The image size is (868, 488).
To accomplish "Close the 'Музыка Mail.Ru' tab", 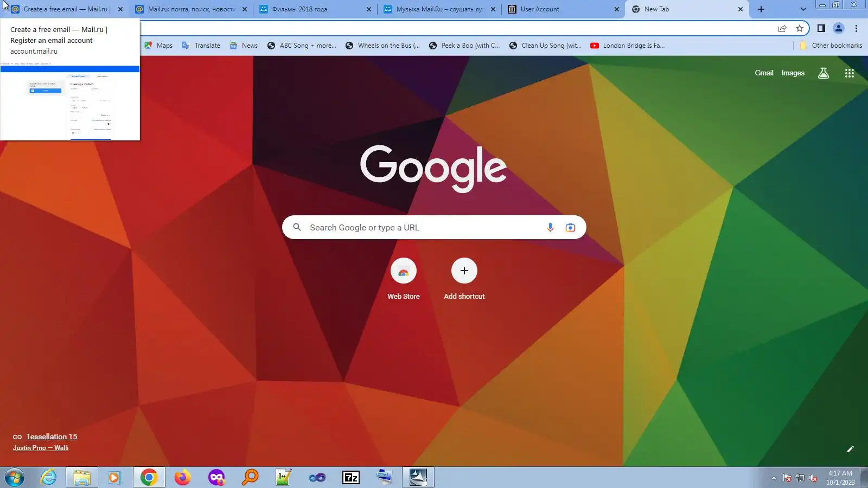I will click(493, 9).
